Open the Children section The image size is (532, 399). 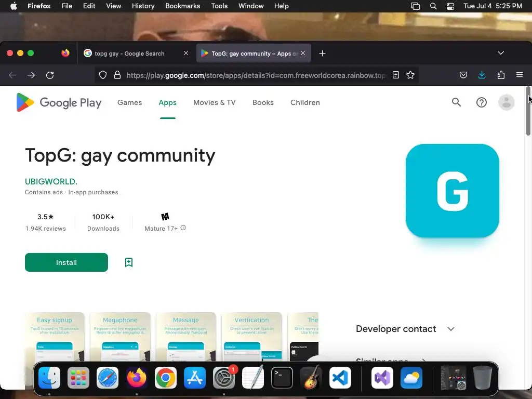pos(305,102)
